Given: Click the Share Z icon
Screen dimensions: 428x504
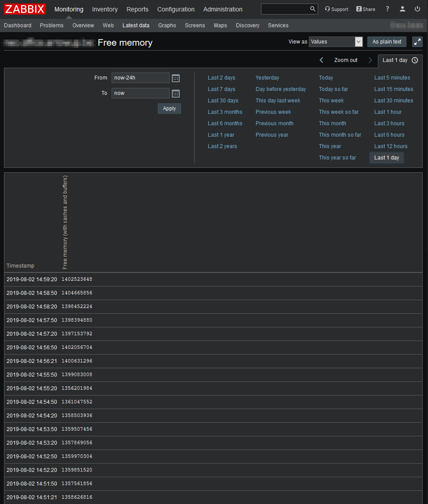Looking at the screenshot, I should click(x=366, y=9).
